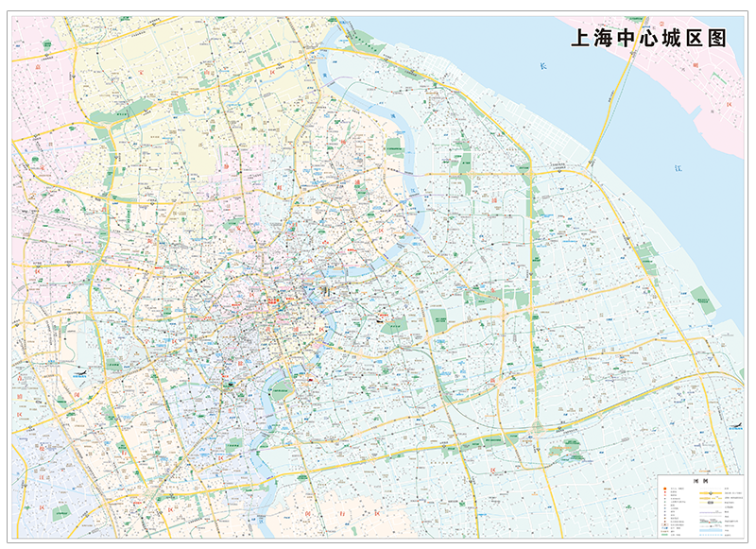Image resolution: width=756 pixels, height=549 pixels.
Task: Click the Hongqiao airport airplane icon
Action: [x=80, y=372]
